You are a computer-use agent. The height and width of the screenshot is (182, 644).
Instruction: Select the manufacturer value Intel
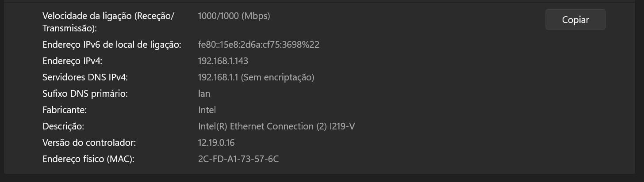207,110
